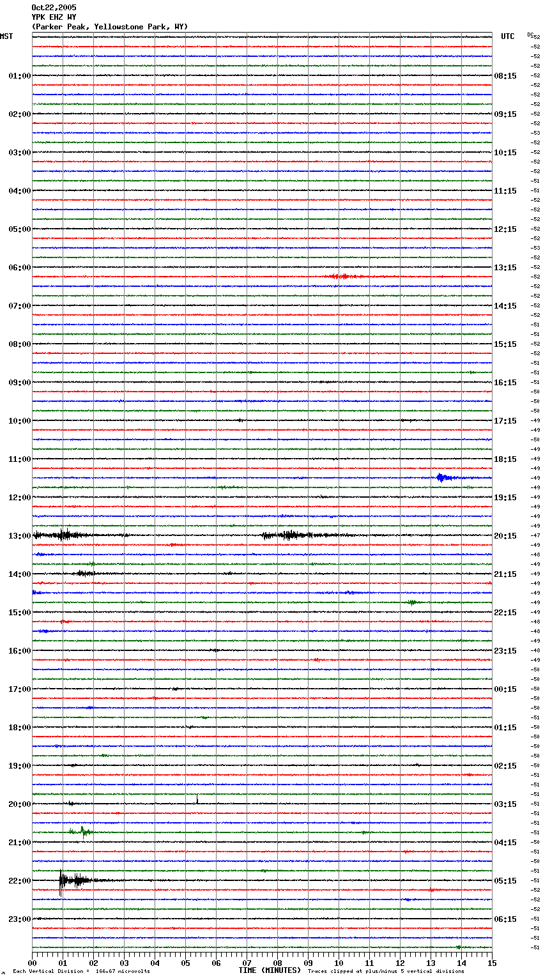Viewport: 543px width, 980px height.
Task: Select the 11:00 MST row label
Action: [20, 459]
